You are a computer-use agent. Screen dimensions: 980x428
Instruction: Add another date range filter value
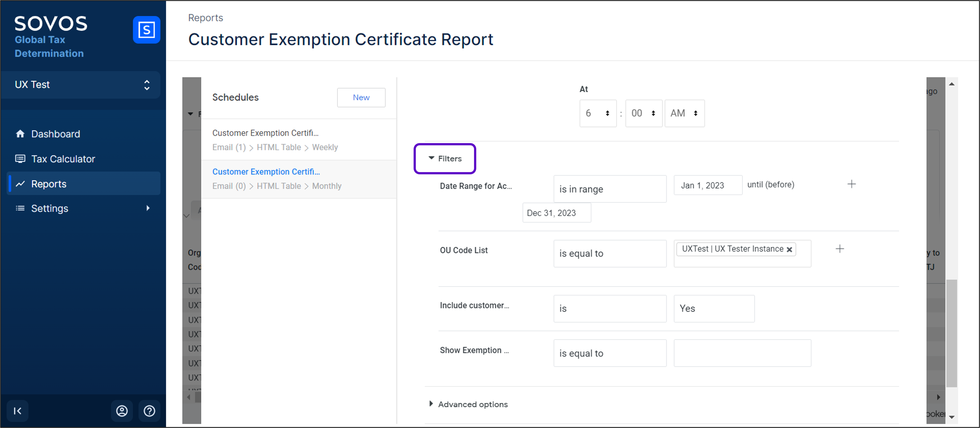point(851,184)
